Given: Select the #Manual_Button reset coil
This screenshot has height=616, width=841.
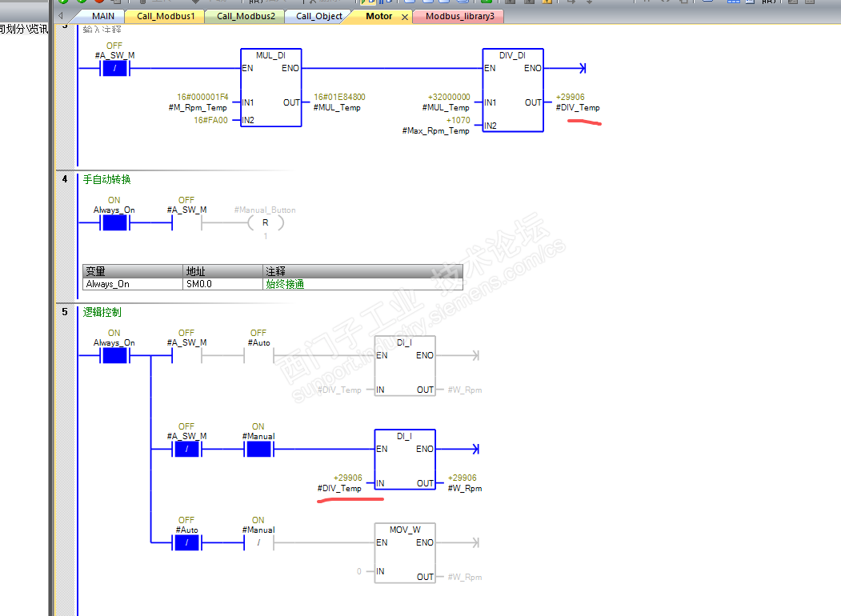Looking at the screenshot, I should [x=266, y=222].
